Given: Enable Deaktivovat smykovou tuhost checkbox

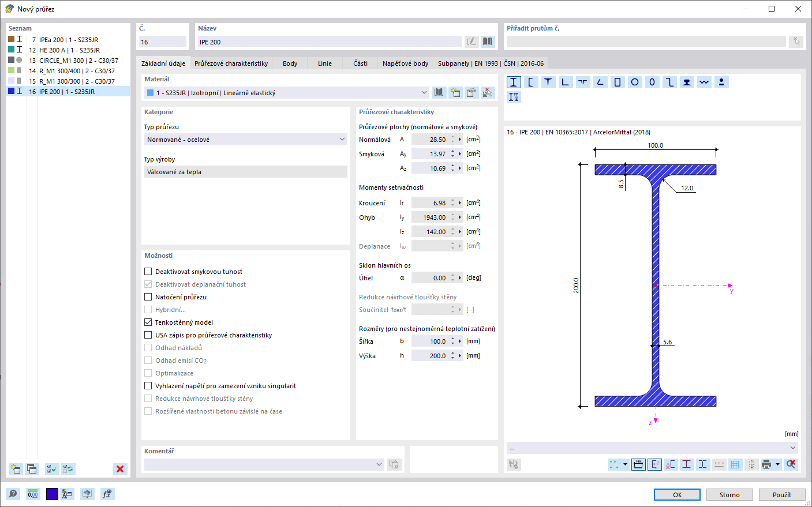Looking at the screenshot, I should 148,272.
